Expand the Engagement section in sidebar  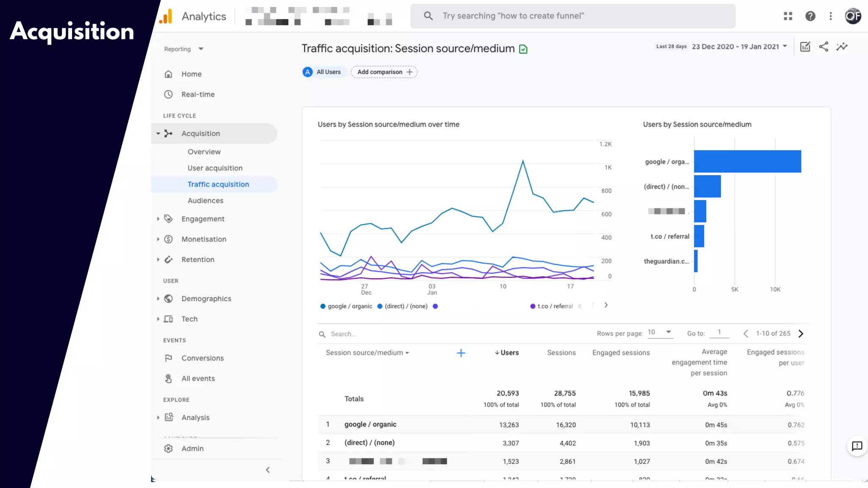click(x=203, y=219)
